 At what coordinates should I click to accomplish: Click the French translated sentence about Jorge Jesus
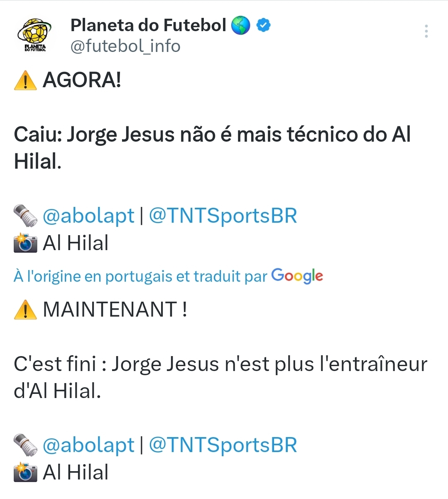pos(220,377)
